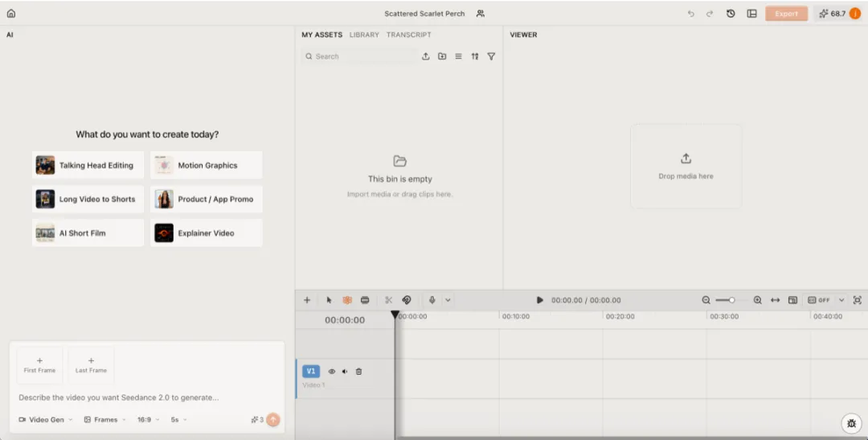The width and height of the screenshot is (868, 440).
Task: Click the playhead marker at 00:00:00
Action: (395, 315)
